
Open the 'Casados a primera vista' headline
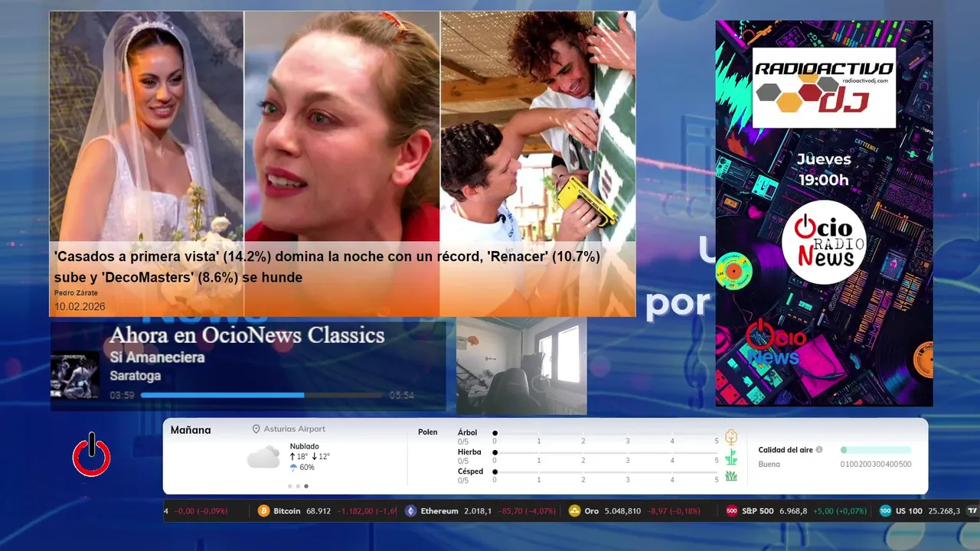coord(327,267)
